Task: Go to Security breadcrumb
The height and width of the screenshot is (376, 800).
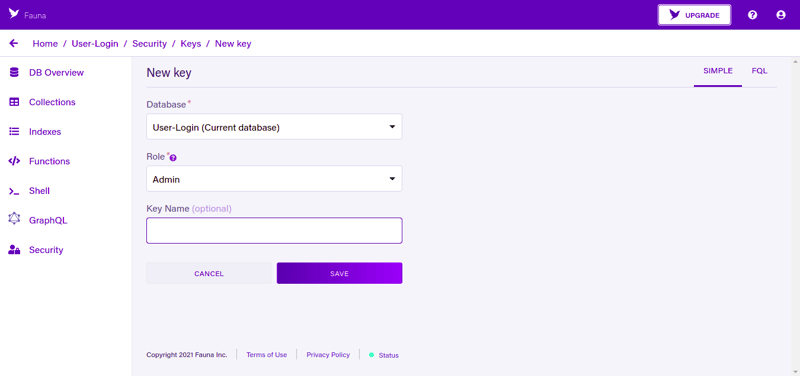Action: (x=149, y=44)
